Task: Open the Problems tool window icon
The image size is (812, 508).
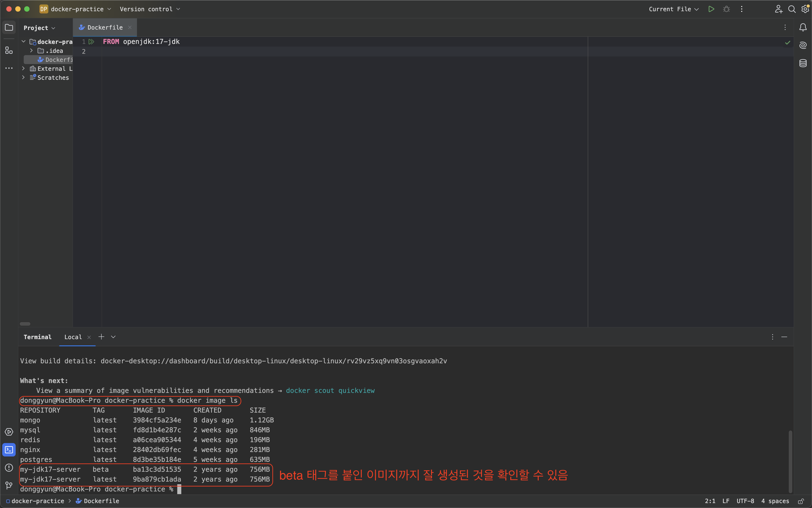Action: coord(9,467)
